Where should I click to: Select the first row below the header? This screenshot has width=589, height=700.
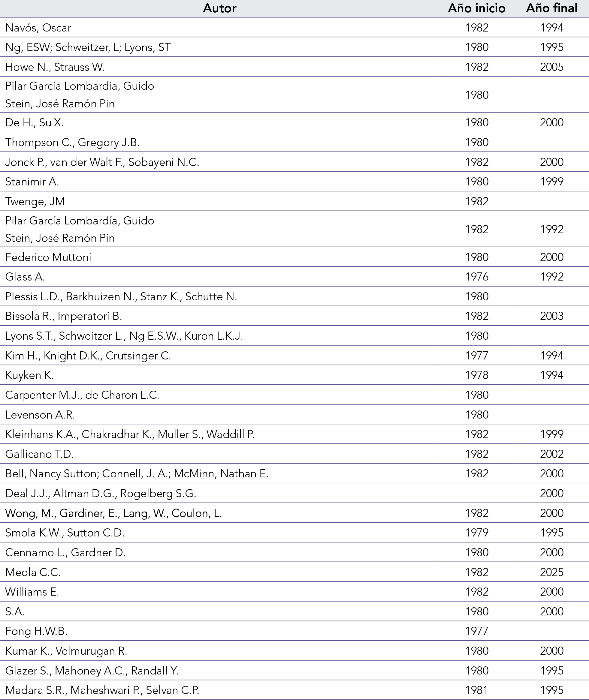click(220, 27)
